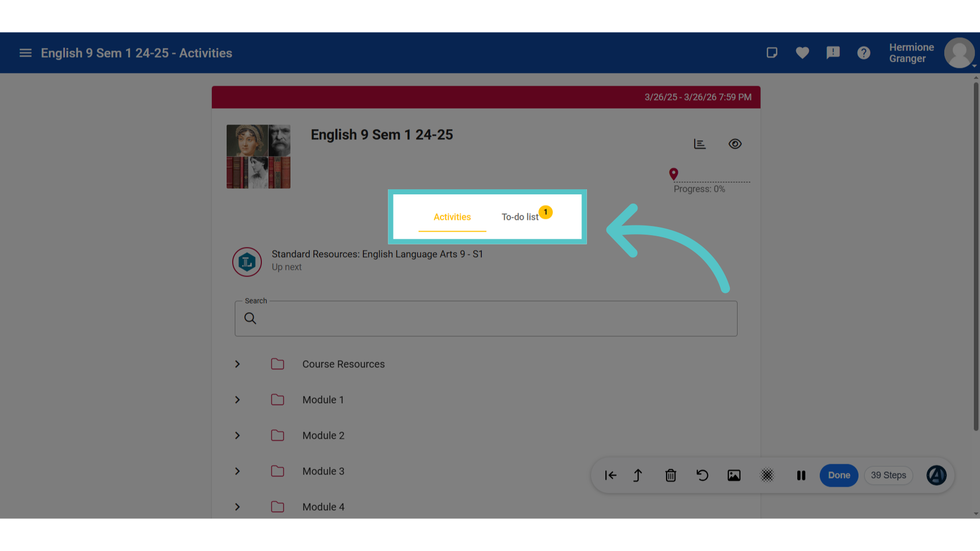This screenshot has height=551, width=980.
Task: Click the Hermione Granger user name
Action: 912,53
